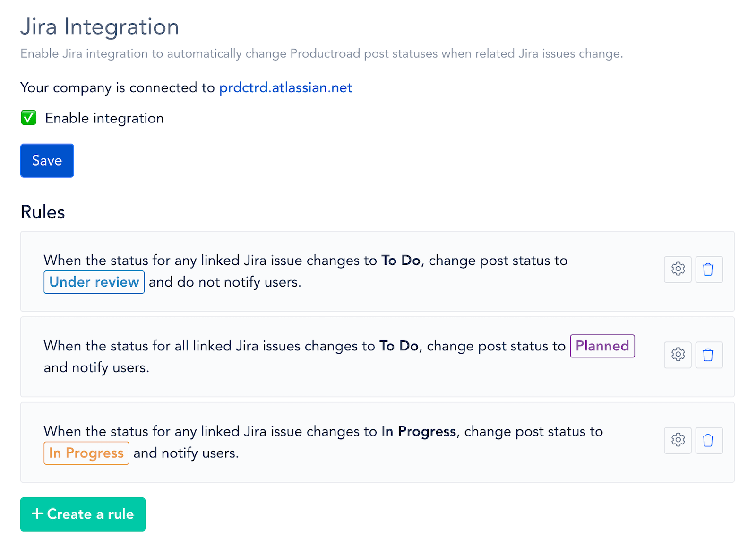Uncheck the Enable integration checkbox

click(29, 118)
